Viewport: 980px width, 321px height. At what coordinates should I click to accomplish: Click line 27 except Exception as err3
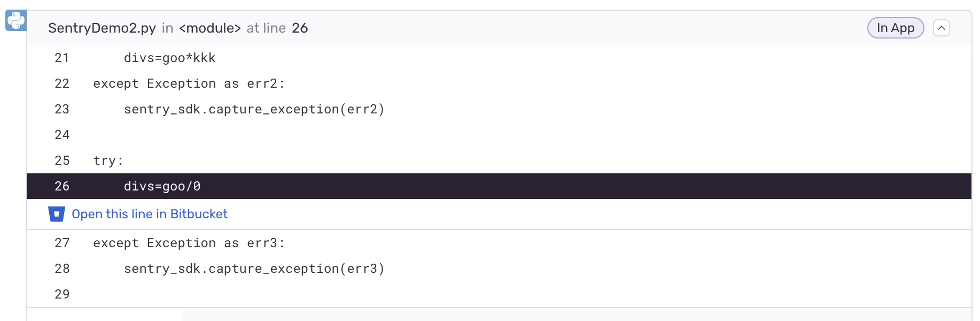[x=189, y=243]
